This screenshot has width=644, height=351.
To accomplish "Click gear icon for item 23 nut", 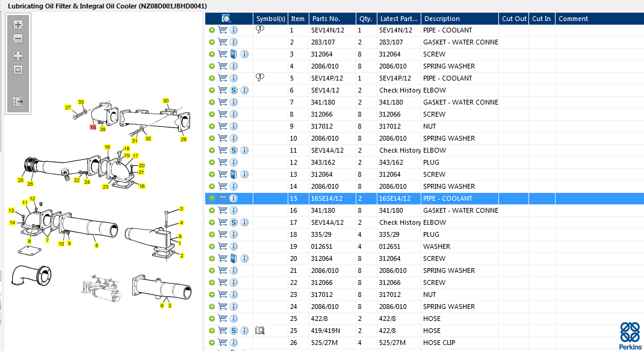I will click(x=211, y=295).
